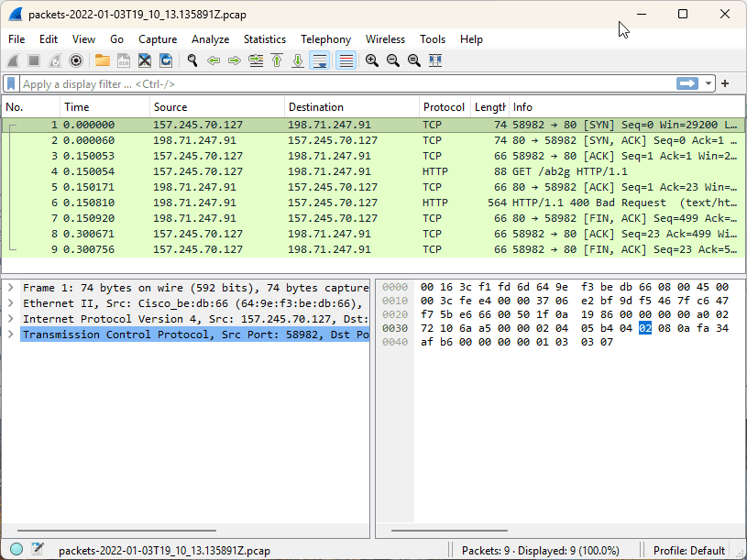Jump to the first packet
The width and height of the screenshot is (747, 560).
(277, 60)
